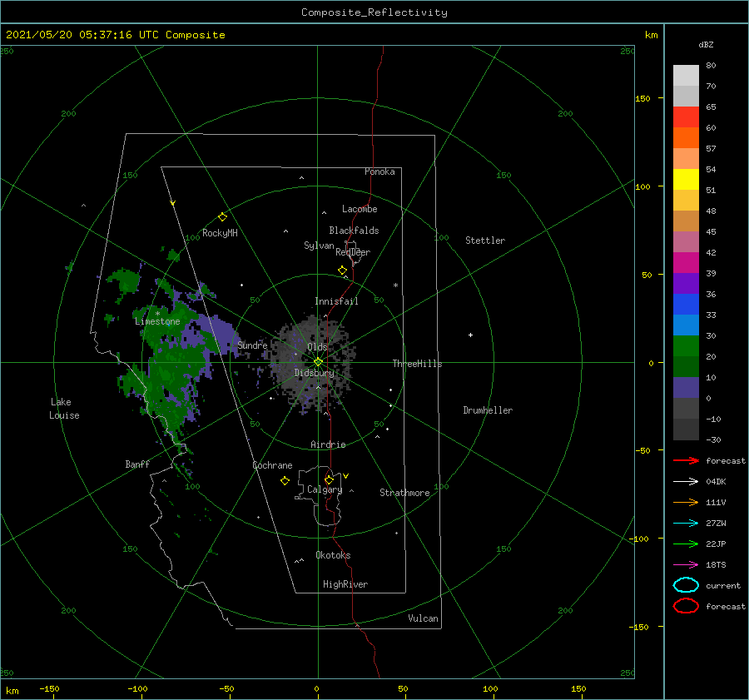
Task: Click the red 65 dBZ color swatch
Action: point(686,117)
